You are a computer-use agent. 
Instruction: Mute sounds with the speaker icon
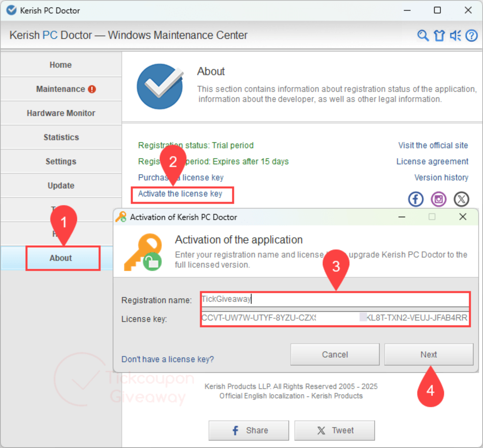(x=455, y=36)
